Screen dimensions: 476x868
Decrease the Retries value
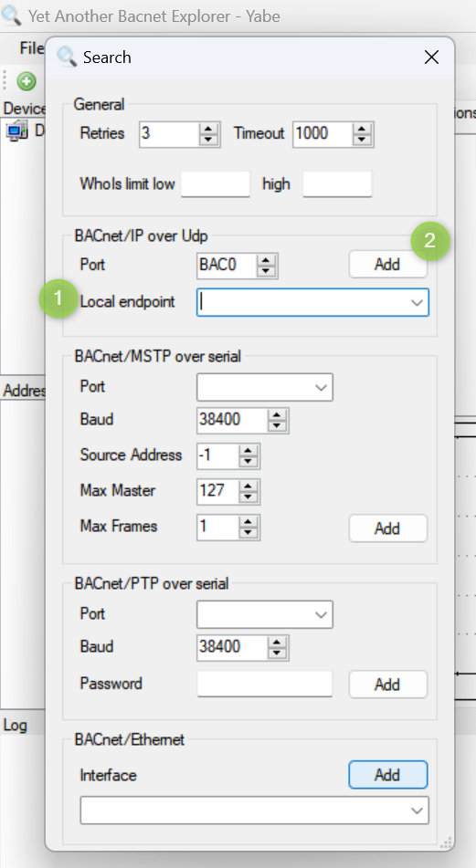pyautogui.click(x=208, y=140)
